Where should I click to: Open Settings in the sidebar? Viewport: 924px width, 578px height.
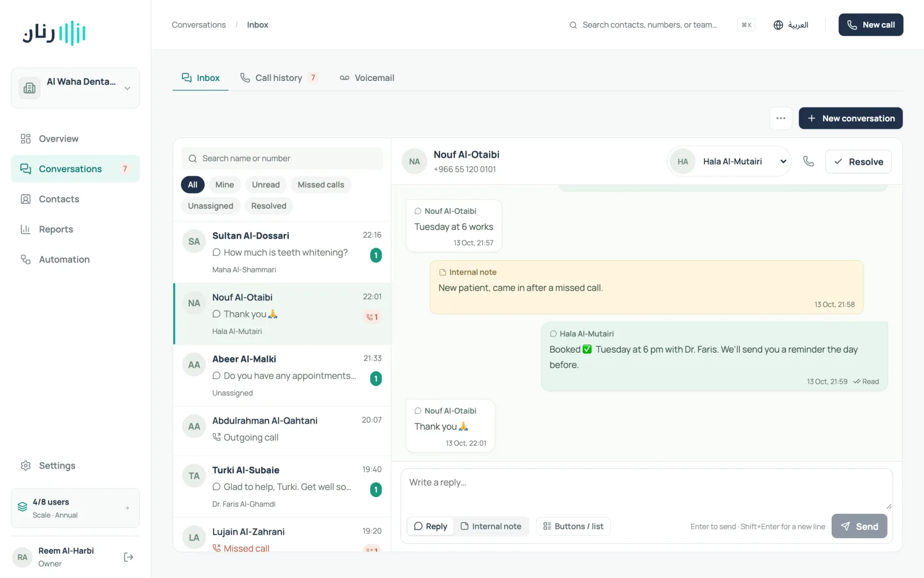75,466
